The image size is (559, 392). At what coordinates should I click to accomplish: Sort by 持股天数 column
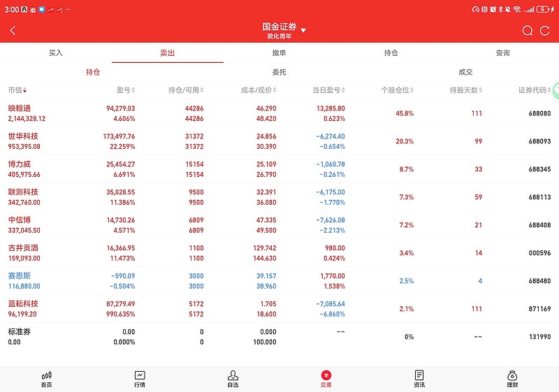tap(466, 90)
